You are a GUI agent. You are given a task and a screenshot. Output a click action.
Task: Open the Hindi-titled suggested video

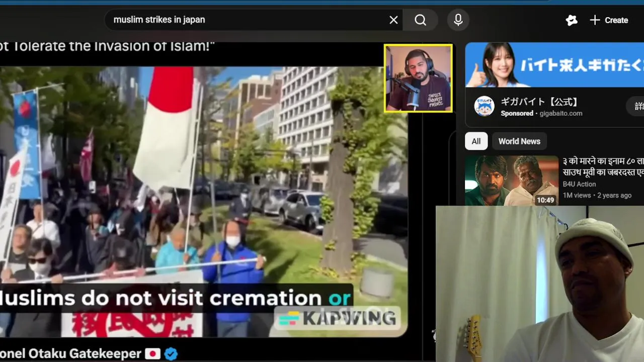tap(603, 166)
